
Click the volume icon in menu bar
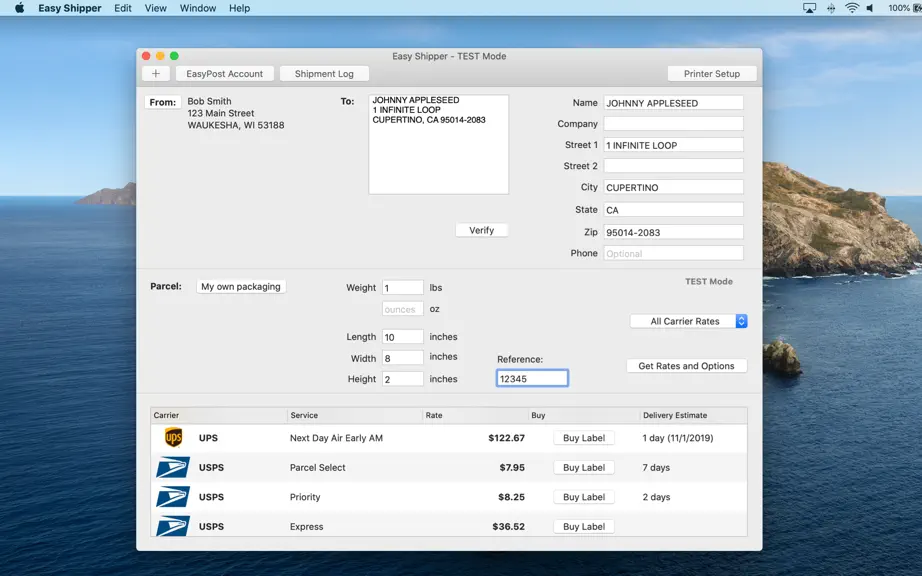tap(870, 8)
